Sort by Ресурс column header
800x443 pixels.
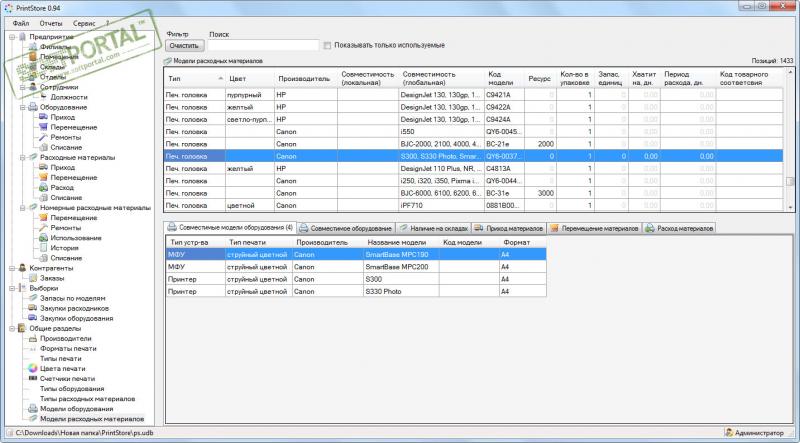tap(540, 79)
